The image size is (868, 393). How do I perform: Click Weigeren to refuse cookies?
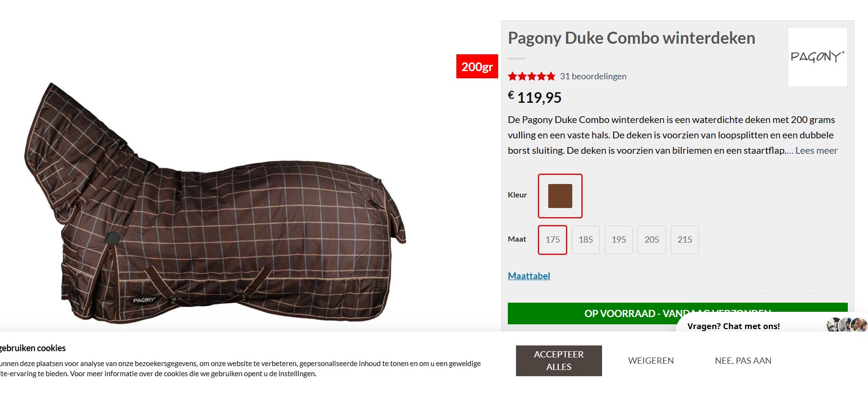[651, 361]
